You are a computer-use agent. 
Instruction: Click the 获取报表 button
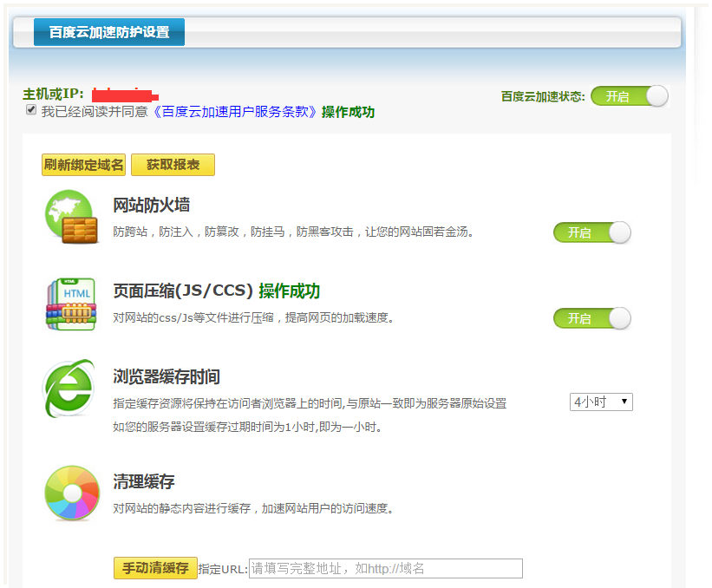click(x=173, y=165)
